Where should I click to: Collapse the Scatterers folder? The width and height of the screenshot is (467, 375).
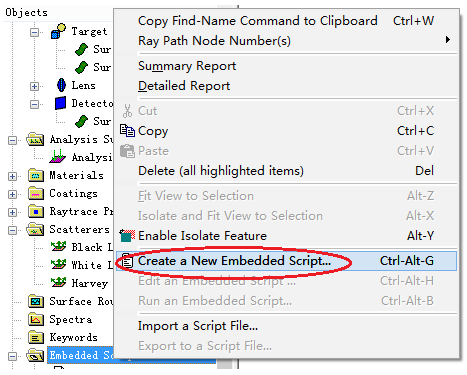[12, 230]
